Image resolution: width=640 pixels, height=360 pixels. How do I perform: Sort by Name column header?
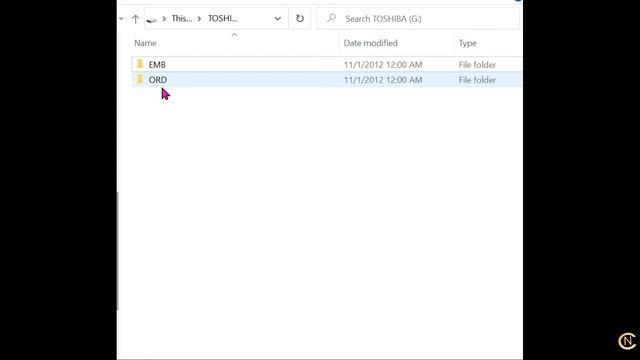pos(145,43)
